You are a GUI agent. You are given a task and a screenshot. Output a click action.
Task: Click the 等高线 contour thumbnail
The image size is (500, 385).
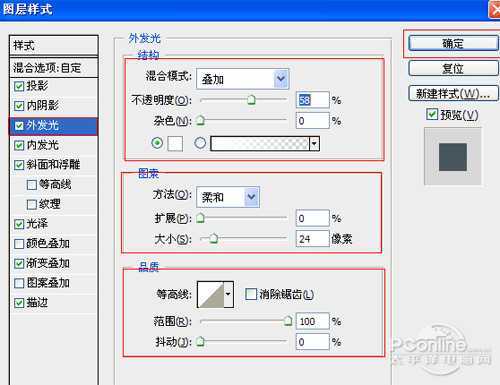[x=211, y=294]
